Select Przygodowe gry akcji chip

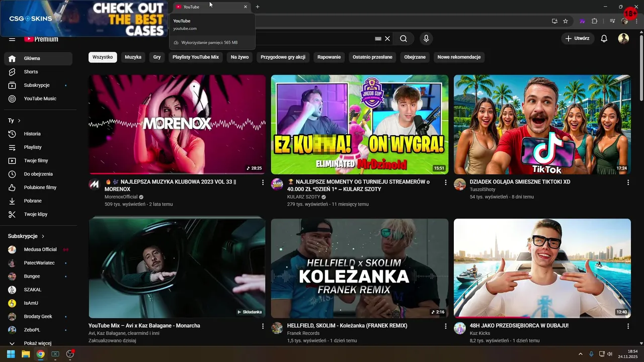point(283,57)
